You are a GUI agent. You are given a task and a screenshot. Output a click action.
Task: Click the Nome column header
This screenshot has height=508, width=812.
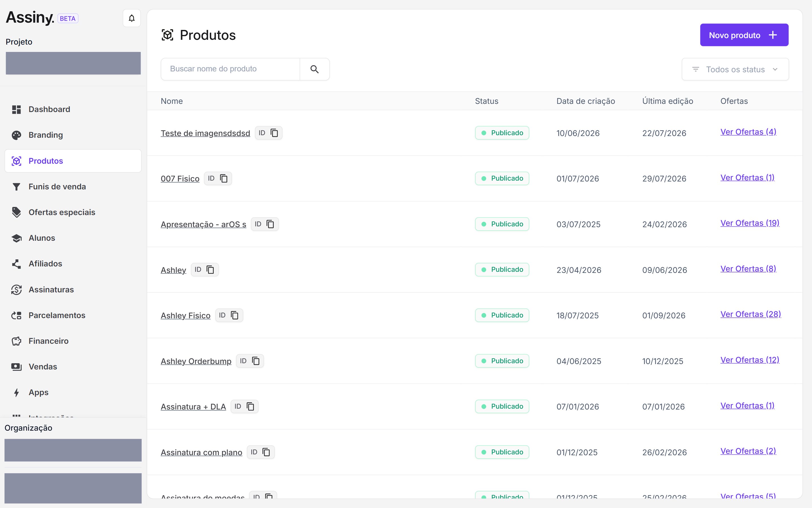[x=172, y=101]
